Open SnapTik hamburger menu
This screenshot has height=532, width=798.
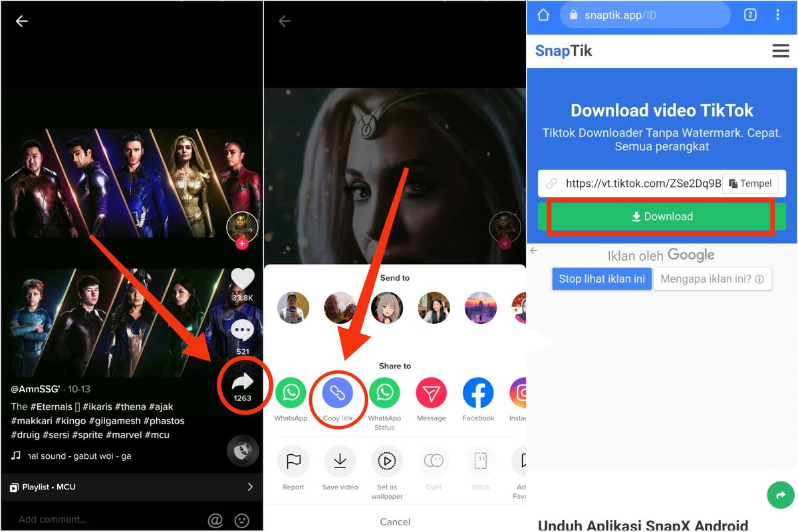pos(781,51)
